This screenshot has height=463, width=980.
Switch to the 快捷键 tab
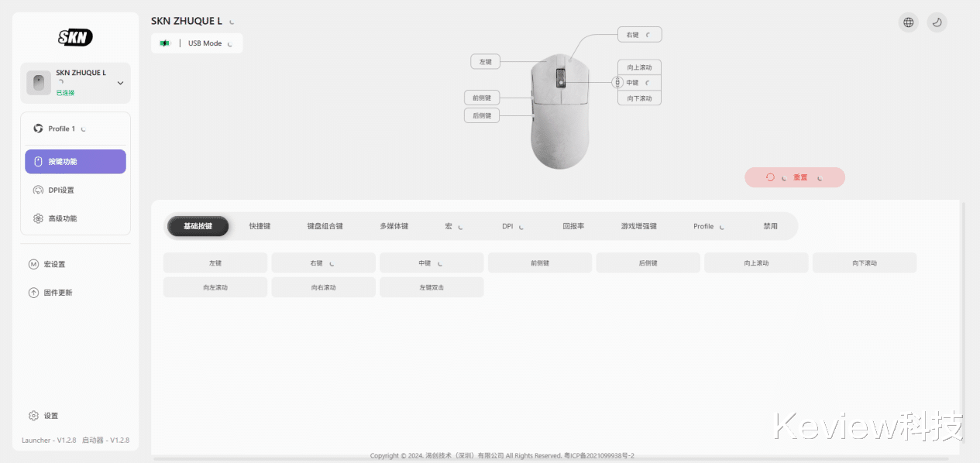pyautogui.click(x=260, y=226)
